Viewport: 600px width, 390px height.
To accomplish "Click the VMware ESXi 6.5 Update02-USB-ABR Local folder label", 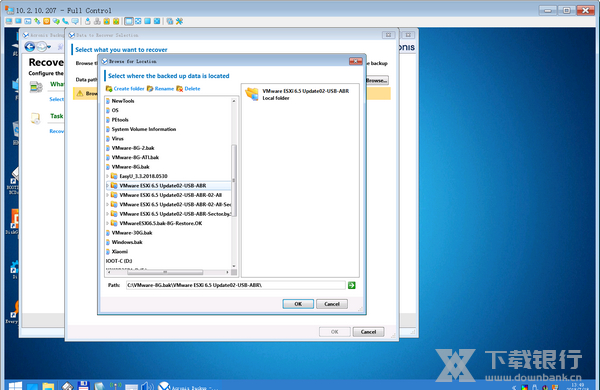I will (x=305, y=95).
